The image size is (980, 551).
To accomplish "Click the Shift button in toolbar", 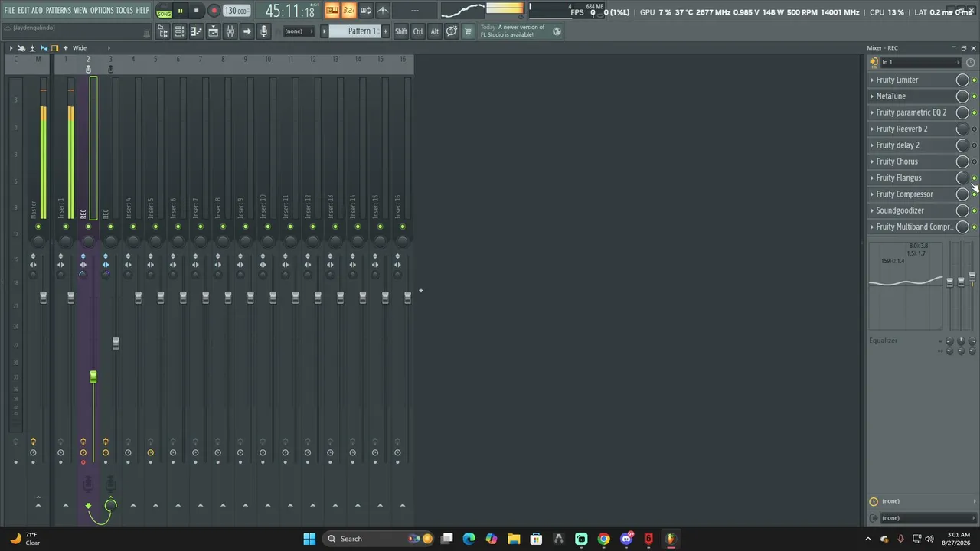I will (x=401, y=31).
